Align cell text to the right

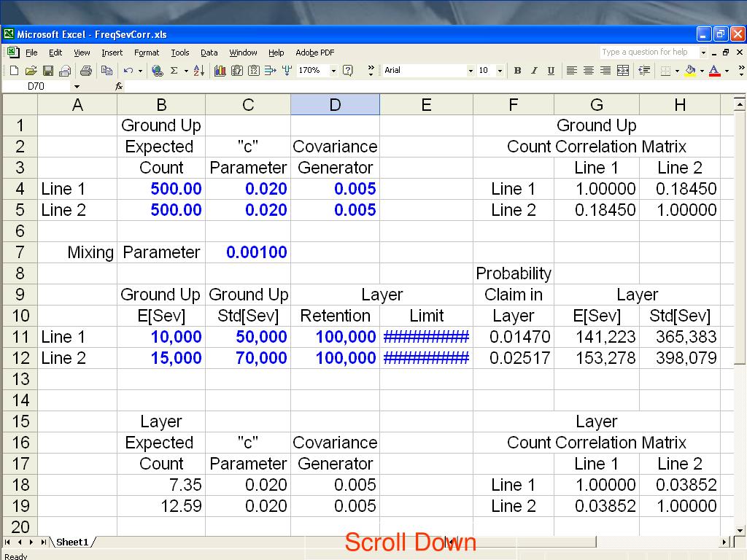click(x=605, y=71)
